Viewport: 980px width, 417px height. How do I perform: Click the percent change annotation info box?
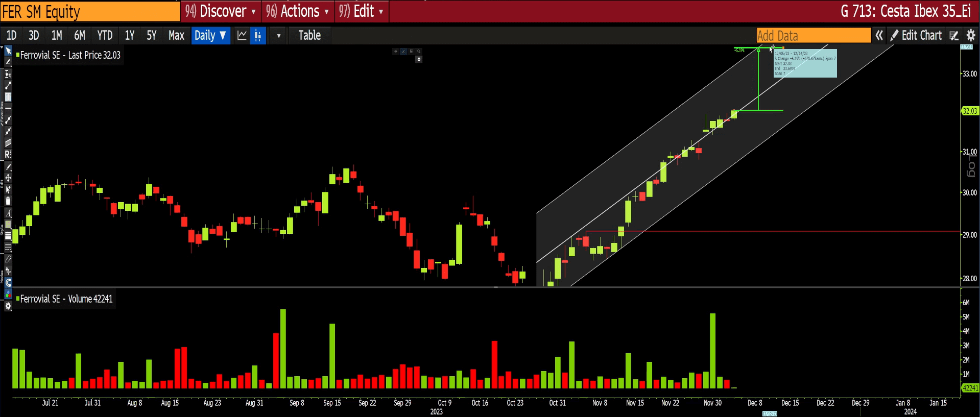click(805, 63)
